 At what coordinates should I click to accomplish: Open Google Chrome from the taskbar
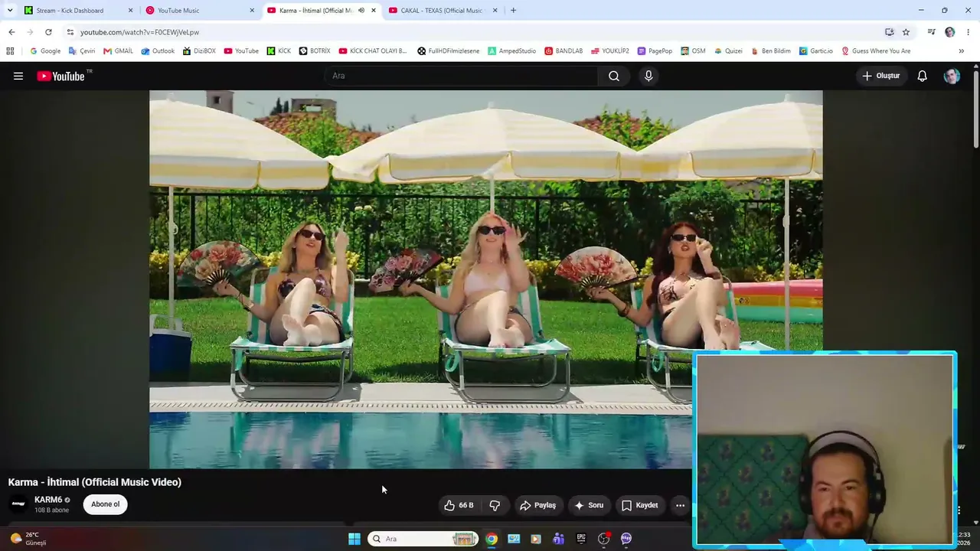coord(492,539)
